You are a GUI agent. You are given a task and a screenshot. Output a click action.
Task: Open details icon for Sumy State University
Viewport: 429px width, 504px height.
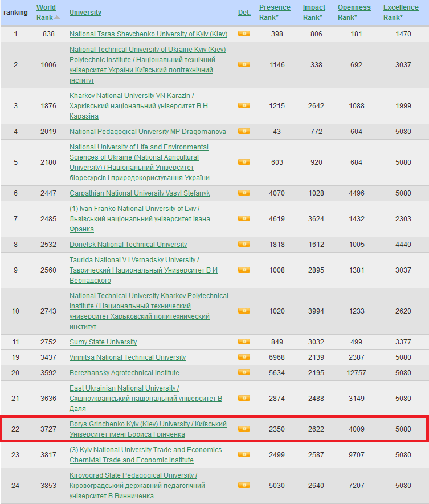244,342
